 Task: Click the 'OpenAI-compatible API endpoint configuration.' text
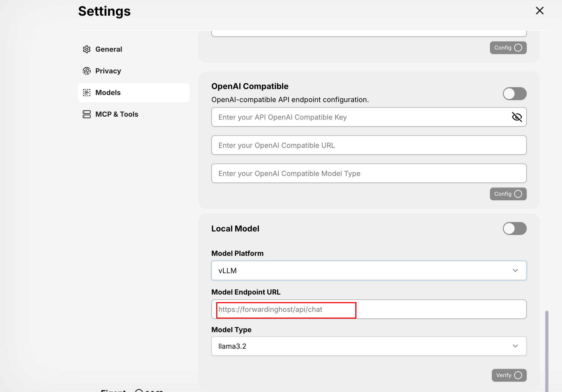(x=290, y=100)
